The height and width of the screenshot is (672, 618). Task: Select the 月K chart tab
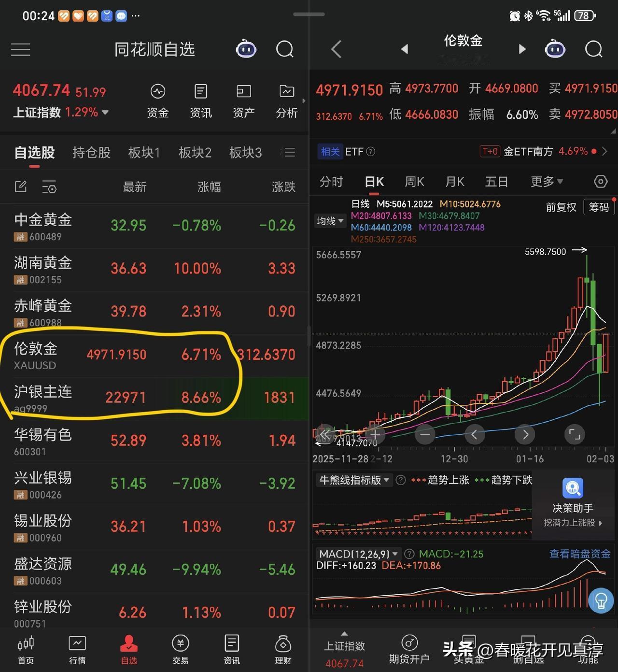[454, 182]
